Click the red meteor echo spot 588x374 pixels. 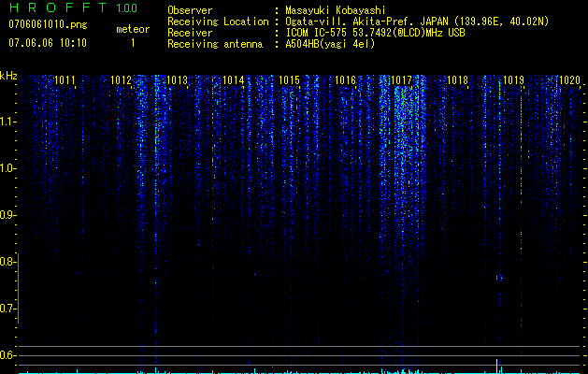tap(497, 278)
